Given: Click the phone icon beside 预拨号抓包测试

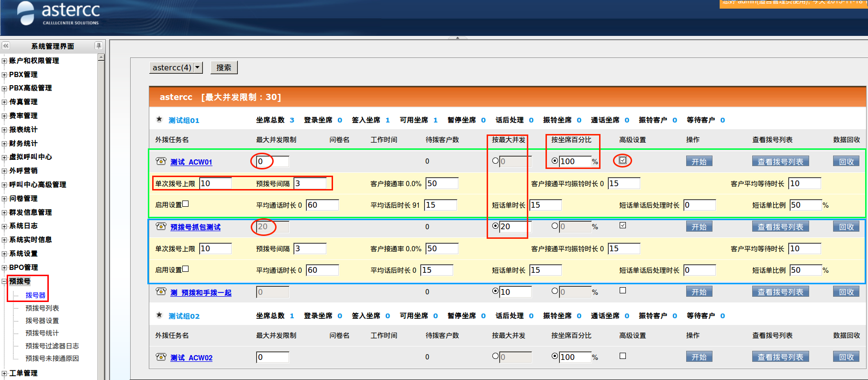Looking at the screenshot, I should [x=161, y=226].
